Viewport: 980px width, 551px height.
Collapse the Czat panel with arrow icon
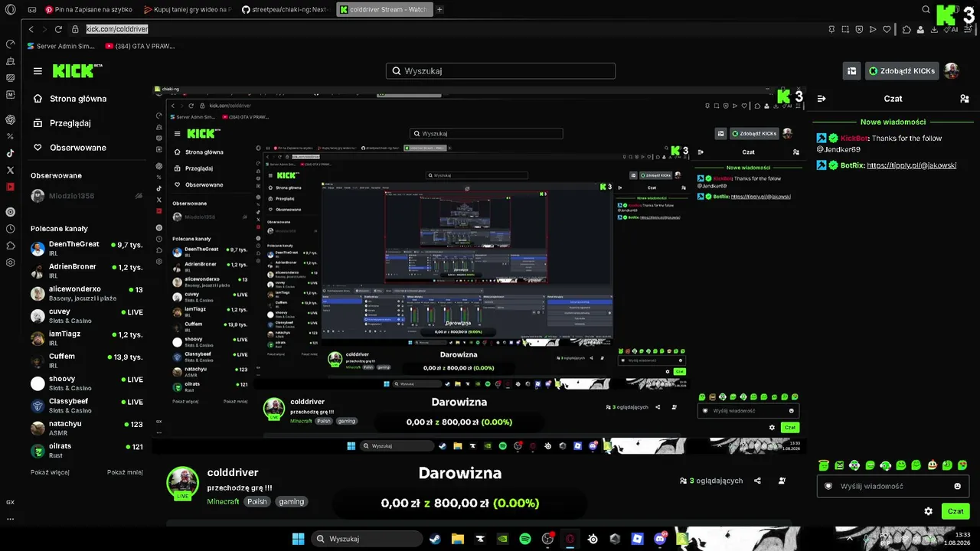[x=822, y=99]
